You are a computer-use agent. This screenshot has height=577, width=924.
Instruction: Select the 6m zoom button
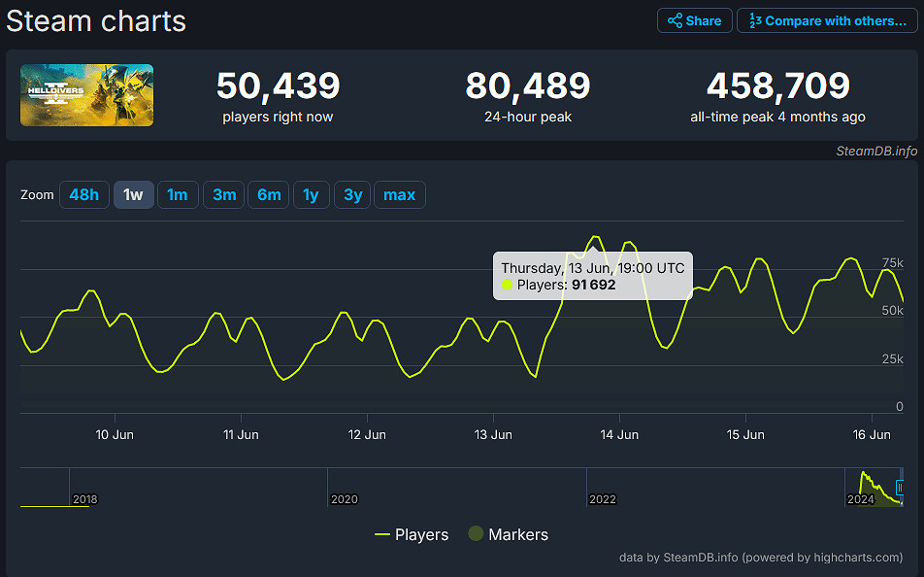tap(268, 194)
